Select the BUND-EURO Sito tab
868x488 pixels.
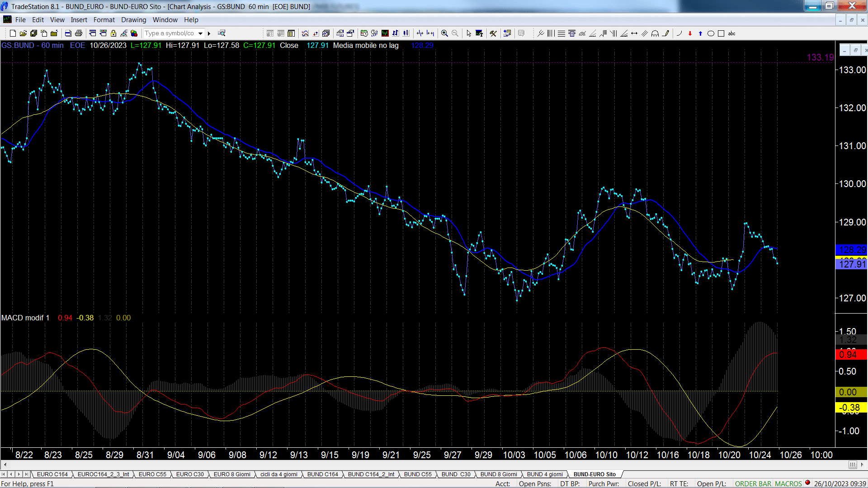[595, 474]
